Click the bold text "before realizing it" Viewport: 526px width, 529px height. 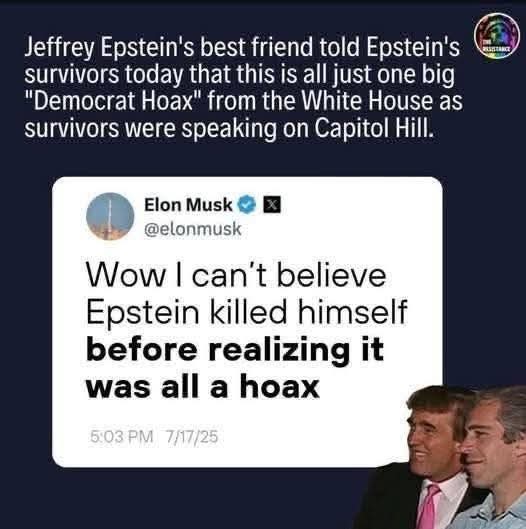(x=235, y=350)
